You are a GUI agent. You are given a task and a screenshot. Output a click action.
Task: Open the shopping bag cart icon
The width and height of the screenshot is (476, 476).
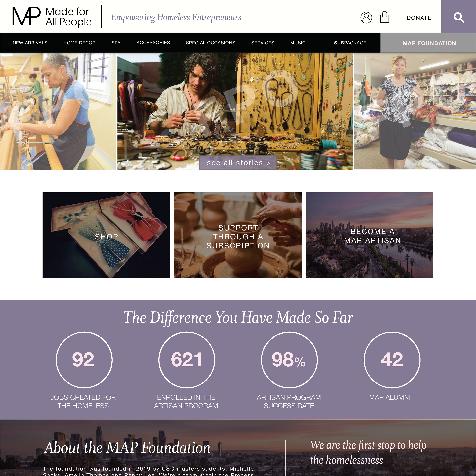tap(384, 17)
